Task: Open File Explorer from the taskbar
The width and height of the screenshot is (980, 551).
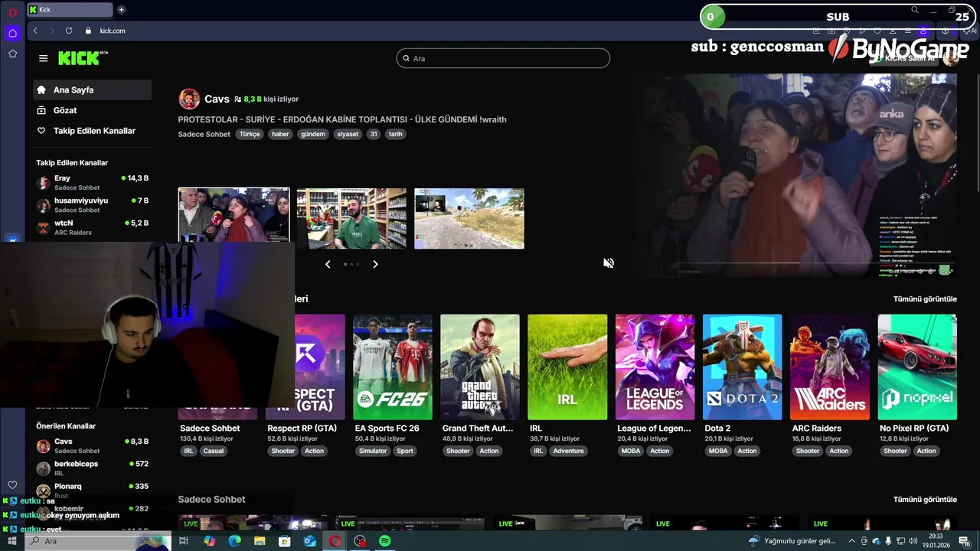Action: (x=260, y=541)
